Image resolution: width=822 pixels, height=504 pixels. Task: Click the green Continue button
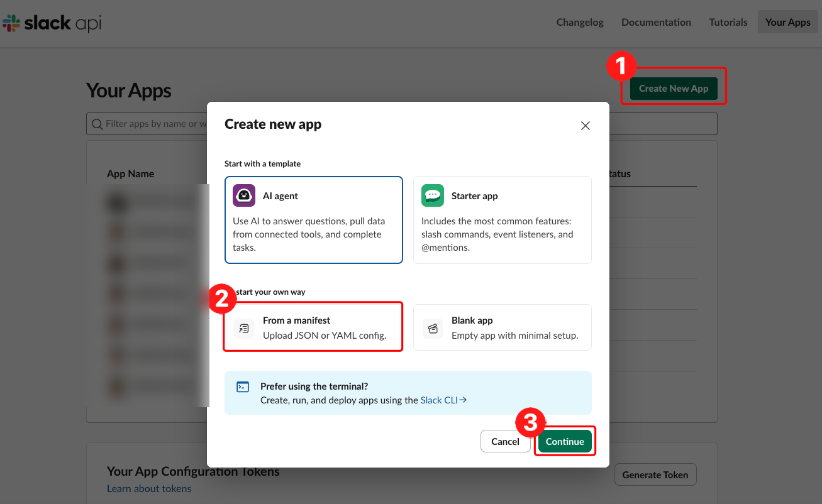[565, 442]
